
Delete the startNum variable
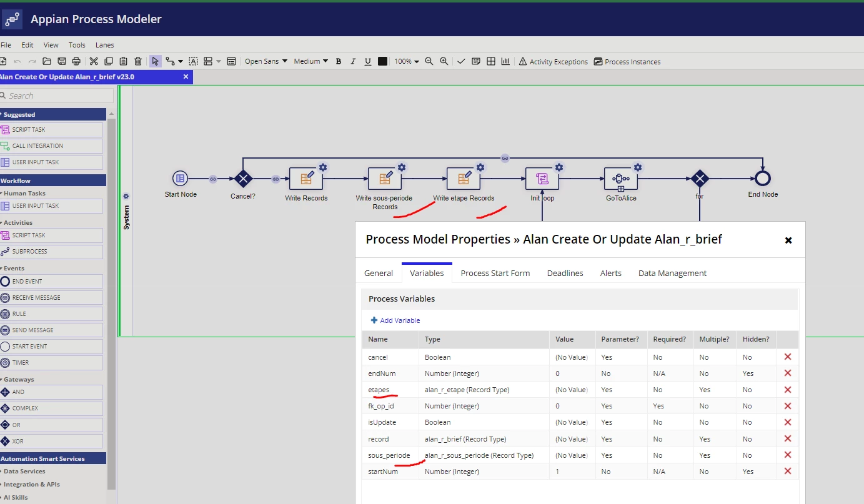[x=787, y=471]
